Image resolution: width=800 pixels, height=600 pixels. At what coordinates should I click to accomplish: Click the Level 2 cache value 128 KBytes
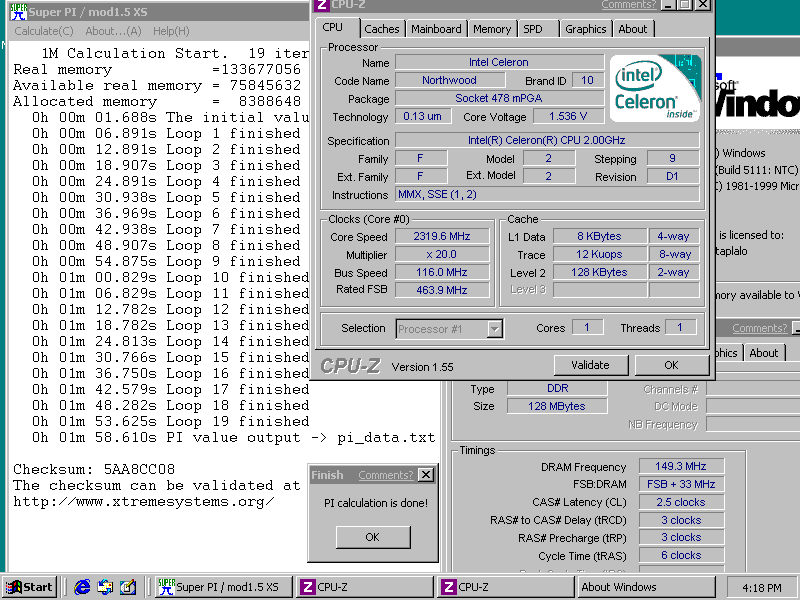pyautogui.click(x=599, y=272)
